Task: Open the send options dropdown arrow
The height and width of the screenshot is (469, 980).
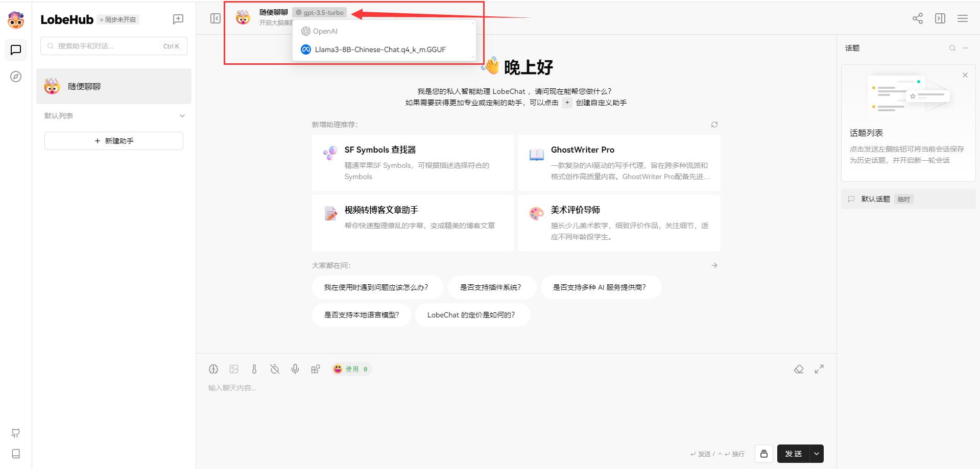Action: point(817,454)
